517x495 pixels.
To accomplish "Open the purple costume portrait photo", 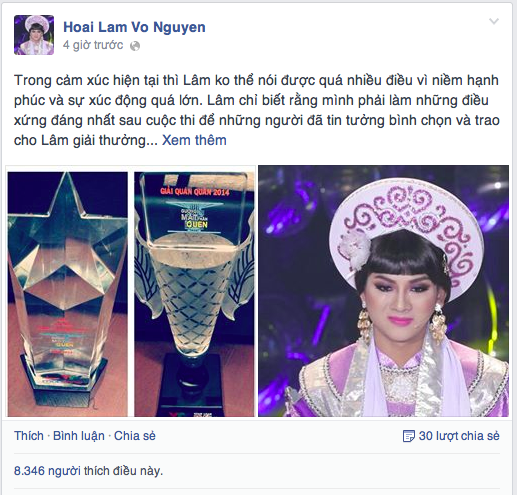I will 383,291.
